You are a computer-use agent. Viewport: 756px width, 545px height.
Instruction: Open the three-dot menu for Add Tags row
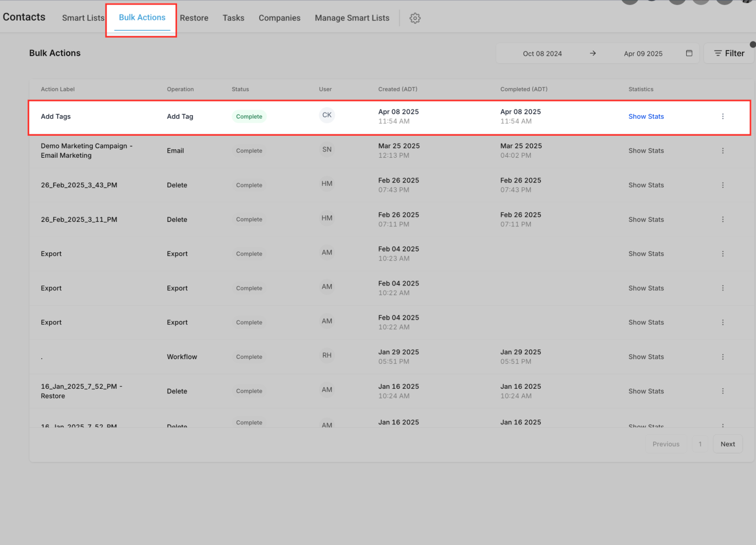coord(722,116)
